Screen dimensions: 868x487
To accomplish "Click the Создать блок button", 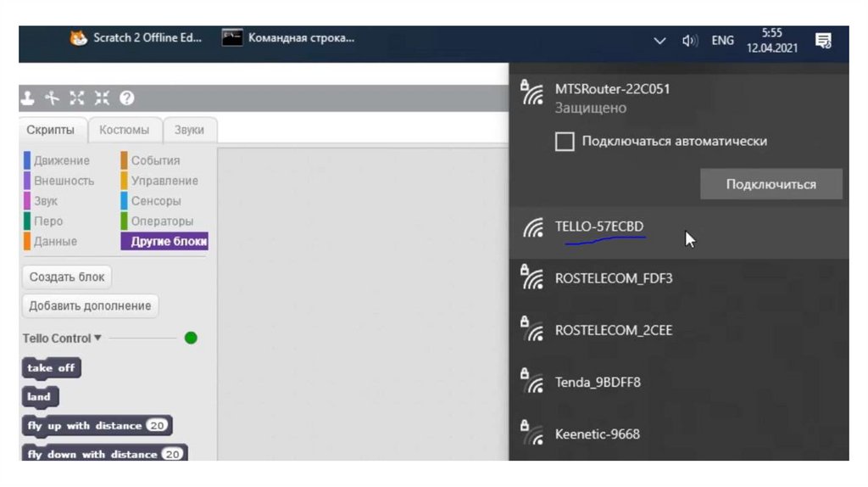I will (67, 277).
